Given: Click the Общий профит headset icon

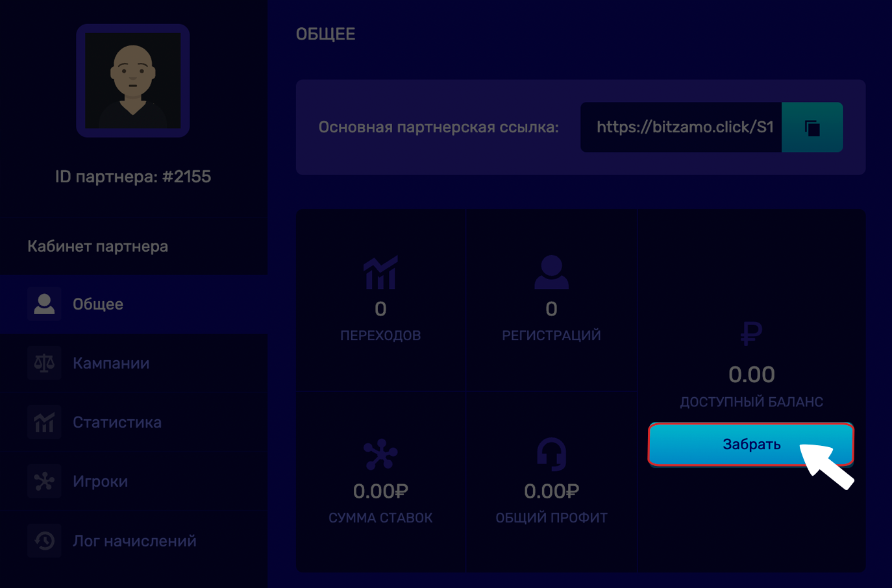Looking at the screenshot, I should coord(551,454).
